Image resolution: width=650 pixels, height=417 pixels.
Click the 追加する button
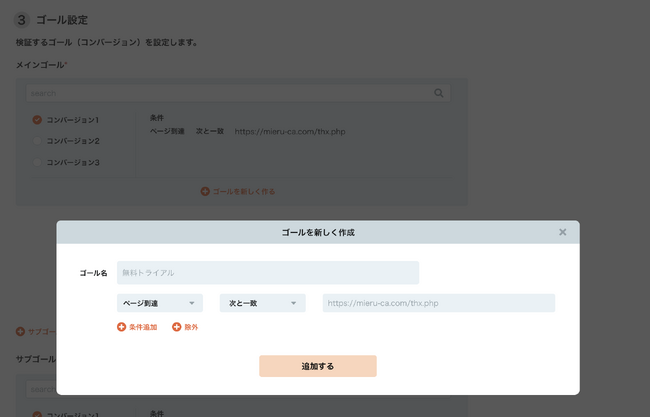pos(318,366)
